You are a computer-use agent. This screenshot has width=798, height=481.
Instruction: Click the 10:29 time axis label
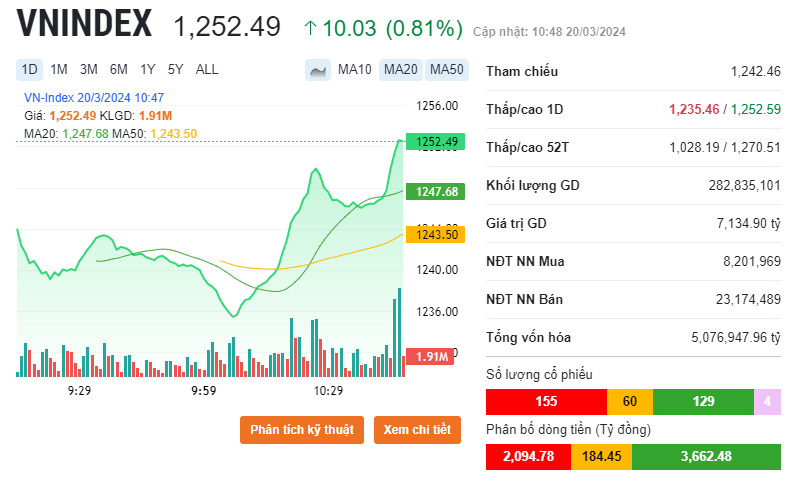[x=328, y=391]
